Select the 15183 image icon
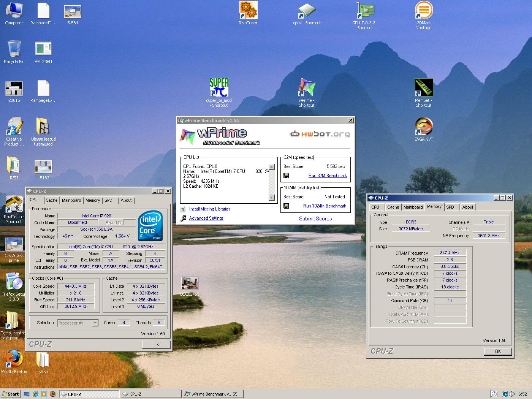The height and width of the screenshot is (399, 532). pyautogui.click(x=43, y=169)
